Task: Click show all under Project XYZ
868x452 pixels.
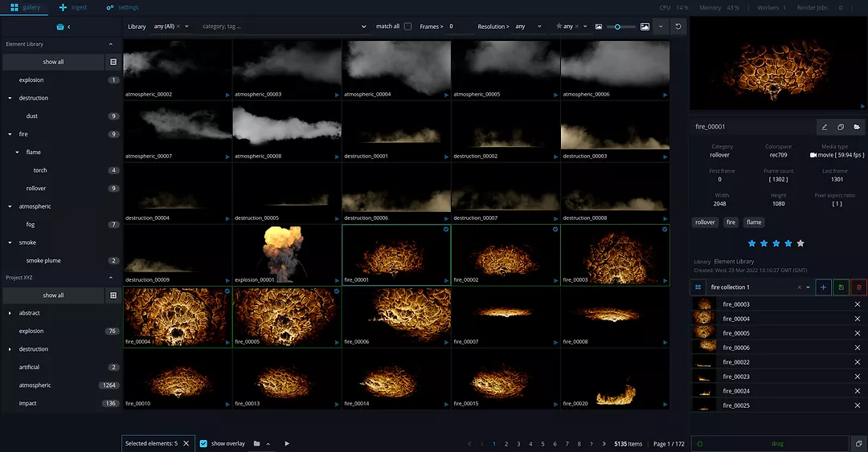Action: coord(53,295)
